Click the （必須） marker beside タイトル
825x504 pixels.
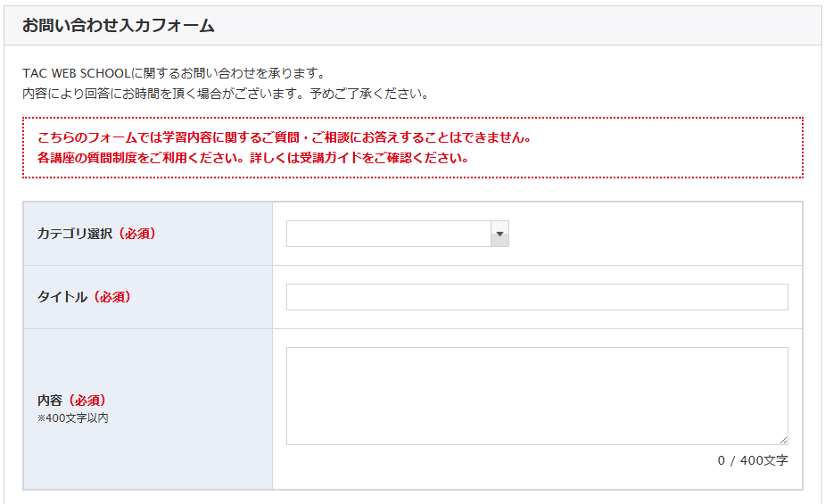pyautogui.click(x=111, y=297)
